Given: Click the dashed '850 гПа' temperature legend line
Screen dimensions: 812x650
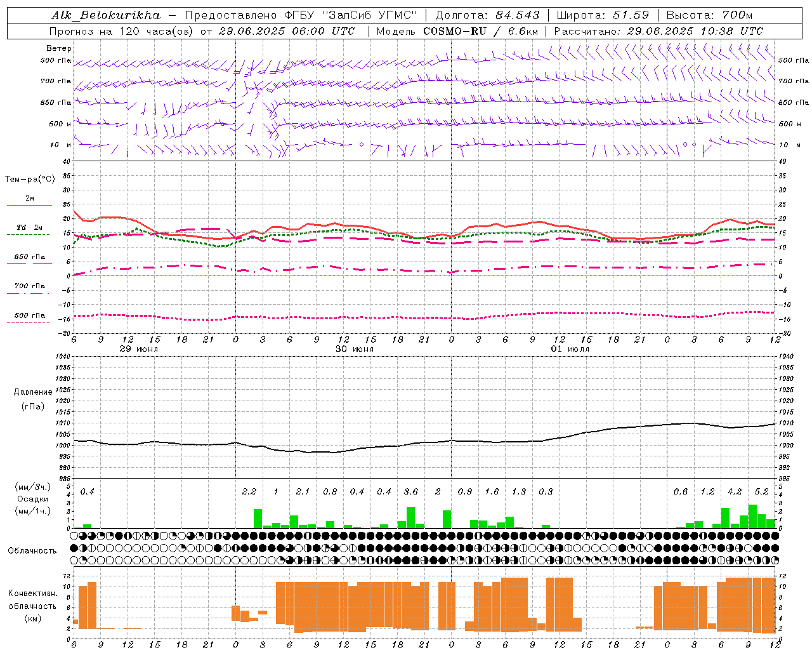Looking at the screenshot, I should click(29, 263).
